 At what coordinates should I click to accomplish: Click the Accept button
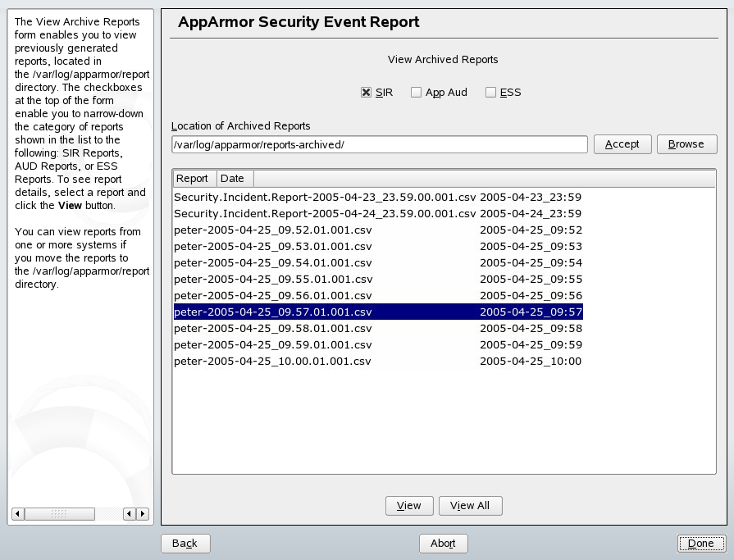coord(622,143)
